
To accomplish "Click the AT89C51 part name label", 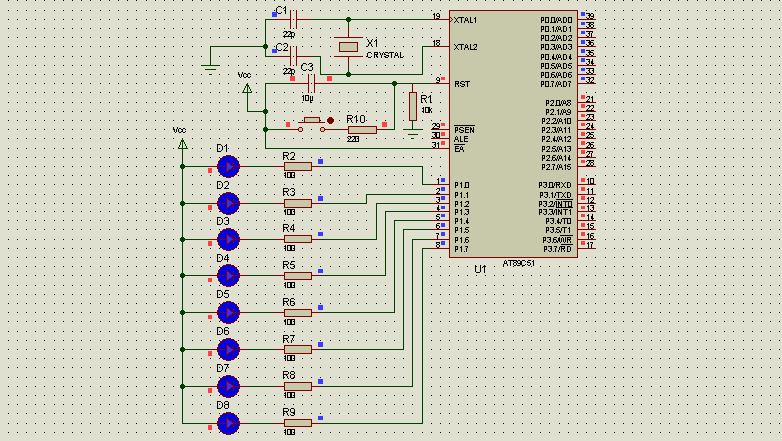I will pyautogui.click(x=518, y=263).
